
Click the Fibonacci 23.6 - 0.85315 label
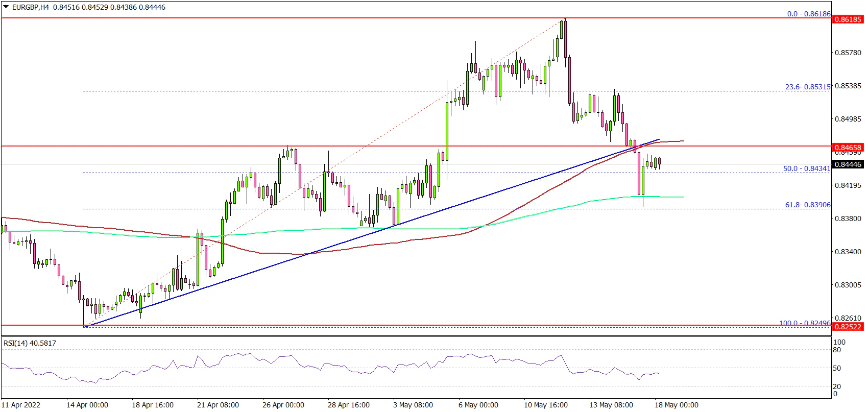point(807,87)
